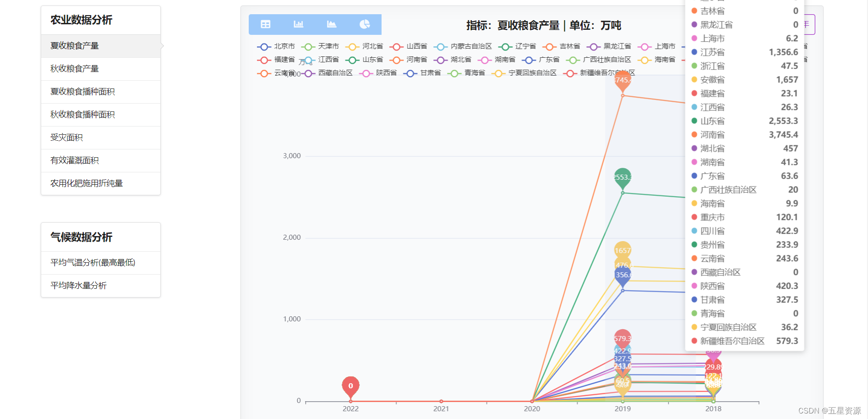Toggle 宁夏回族自治区 legend entry
Image resolution: width=868 pixels, height=419 pixels.
click(x=524, y=73)
